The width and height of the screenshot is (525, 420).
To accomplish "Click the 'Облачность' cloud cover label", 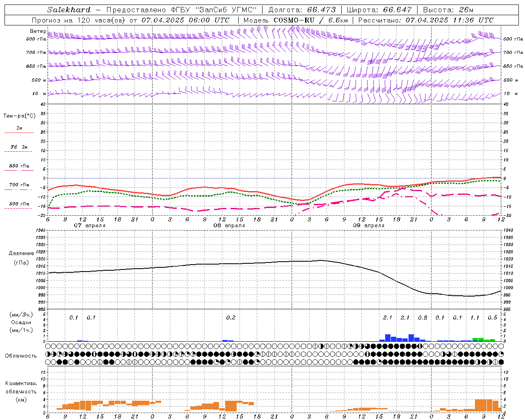I will point(21,356).
